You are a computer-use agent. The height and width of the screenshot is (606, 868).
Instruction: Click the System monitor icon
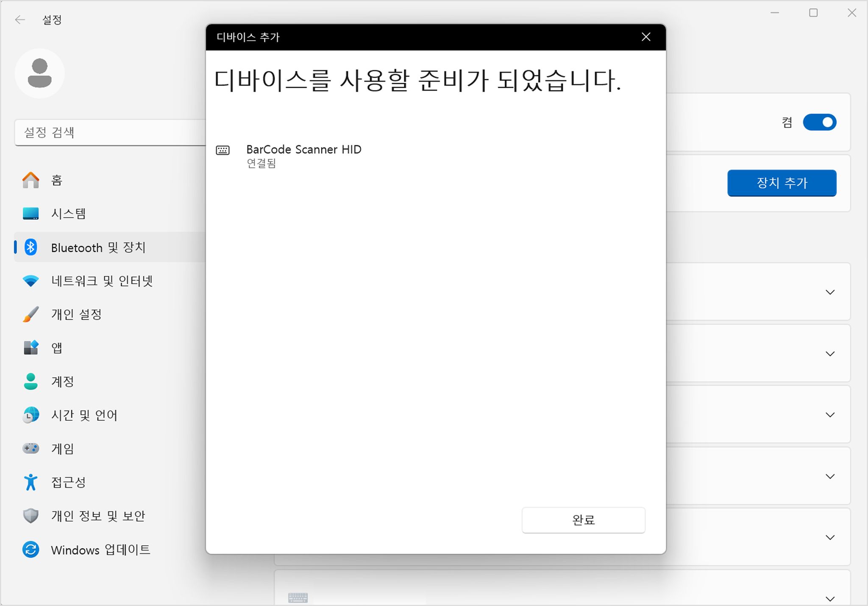click(31, 213)
